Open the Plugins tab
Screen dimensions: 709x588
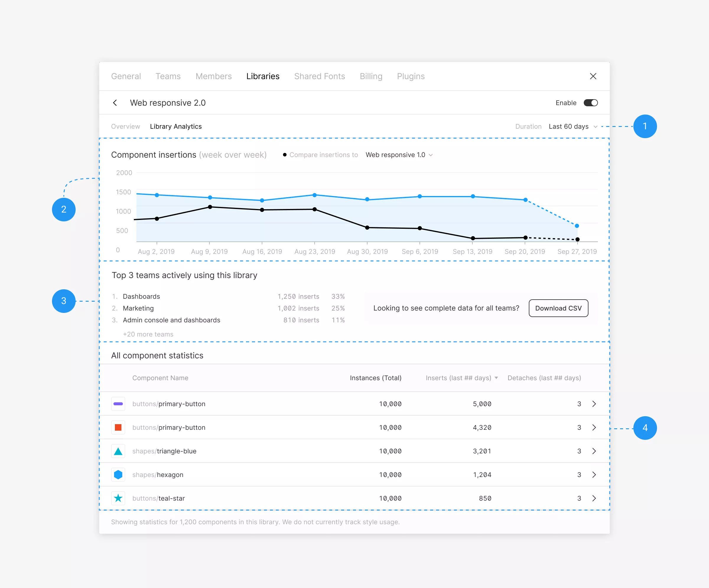(x=411, y=76)
